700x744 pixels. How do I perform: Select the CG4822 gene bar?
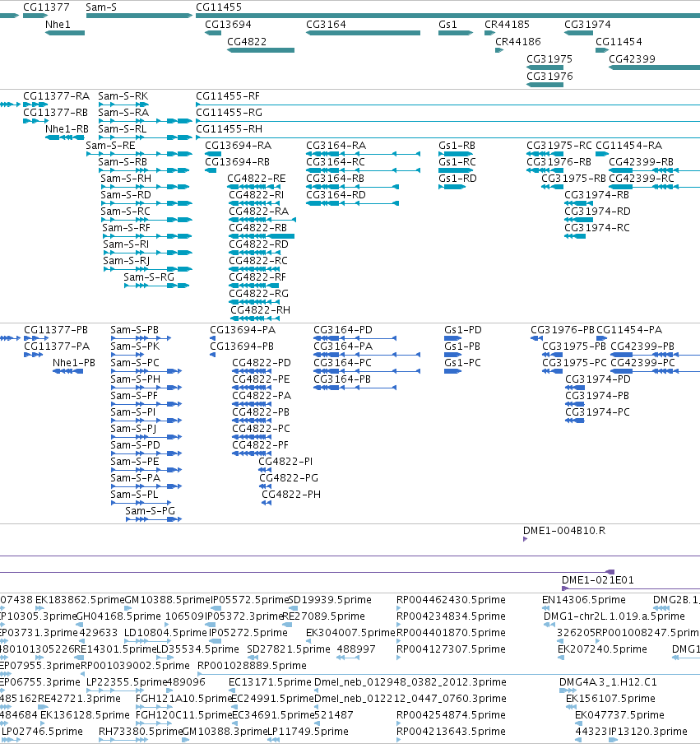coord(261,50)
